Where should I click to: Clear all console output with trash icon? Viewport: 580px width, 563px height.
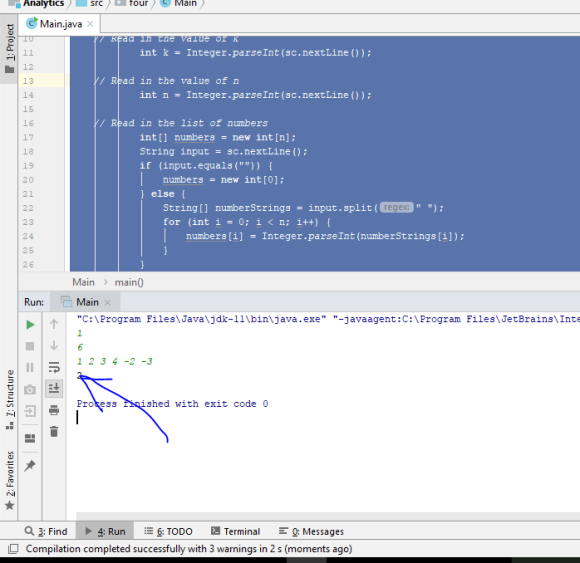pyautogui.click(x=54, y=431)
